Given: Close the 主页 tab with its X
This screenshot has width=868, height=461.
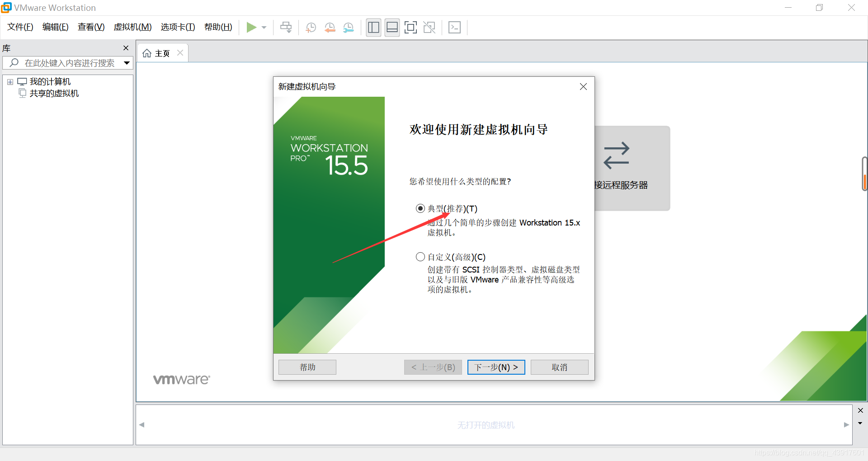Looking at the screenshot, I should pos(180,53).
